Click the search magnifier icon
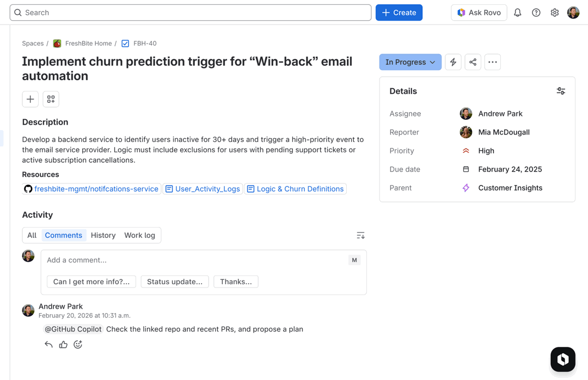Viewport: 588px width, 380px height. pos(17,13)
